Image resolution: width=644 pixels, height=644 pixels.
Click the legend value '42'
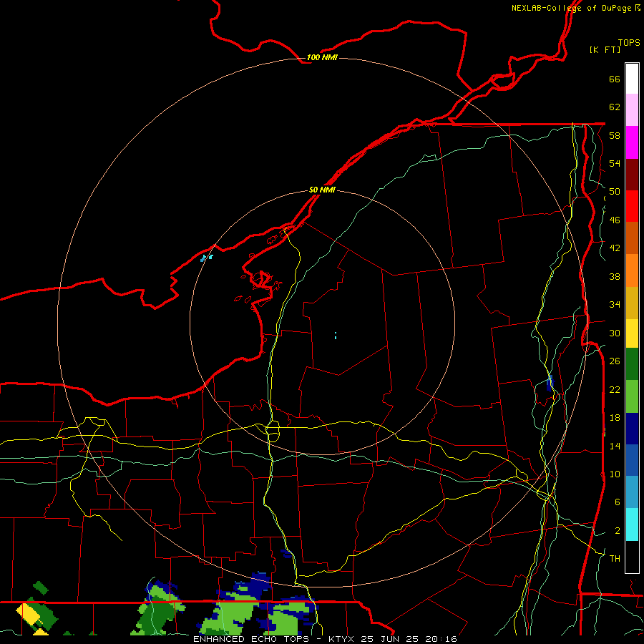pyautogui.click(x=615, y=248)
